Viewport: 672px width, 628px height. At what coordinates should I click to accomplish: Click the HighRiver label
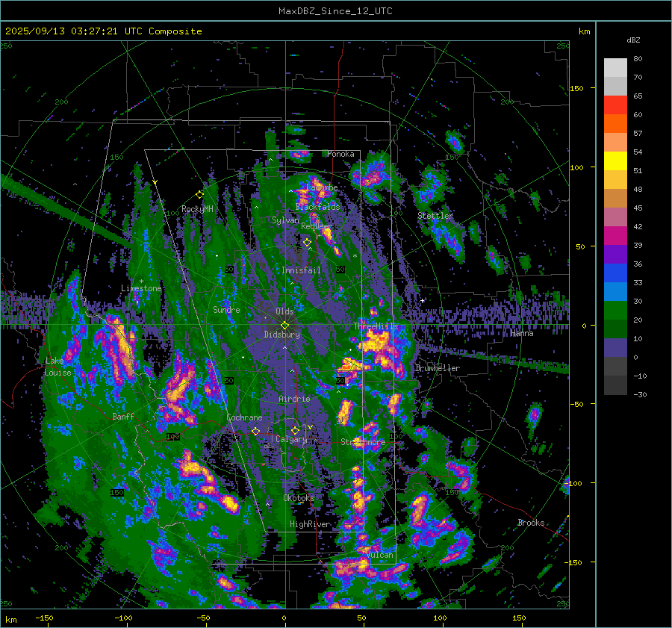point(310,524)
